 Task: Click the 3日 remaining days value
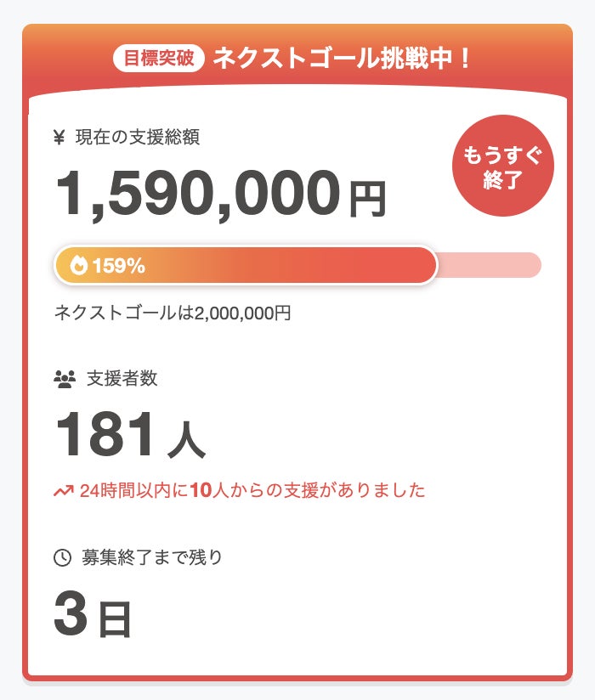tap(93, 615)
